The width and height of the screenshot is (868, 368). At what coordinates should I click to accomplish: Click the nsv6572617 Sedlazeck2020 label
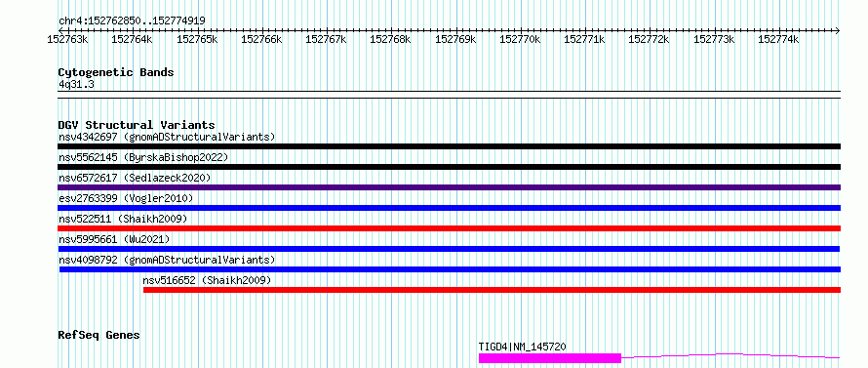135,178
